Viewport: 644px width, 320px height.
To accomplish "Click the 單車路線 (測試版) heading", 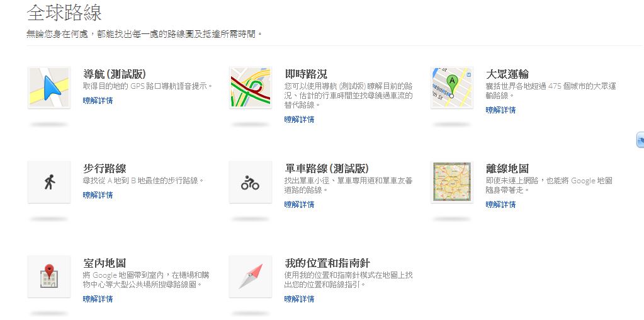I will (x=327, y=168).
